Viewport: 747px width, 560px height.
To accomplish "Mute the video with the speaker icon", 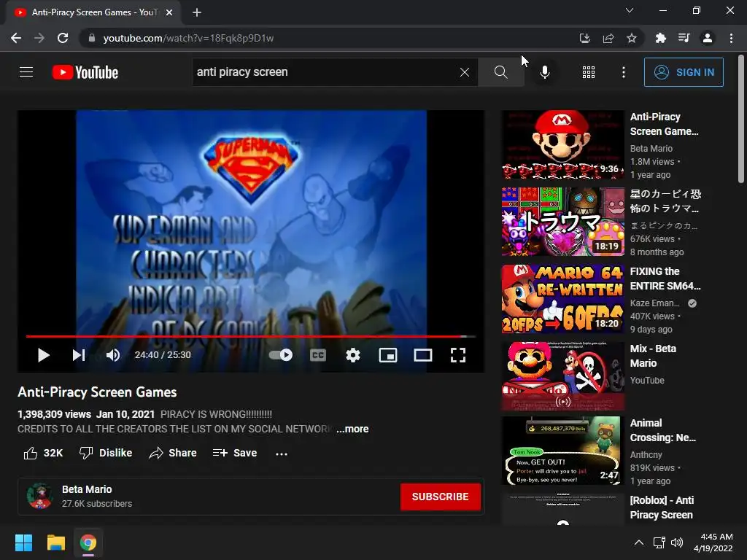I will click(113, 355).
